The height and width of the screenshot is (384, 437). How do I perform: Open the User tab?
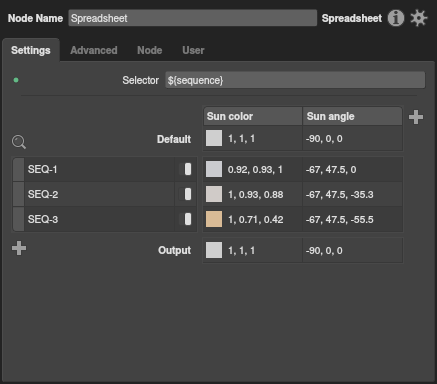pos(193,50)
